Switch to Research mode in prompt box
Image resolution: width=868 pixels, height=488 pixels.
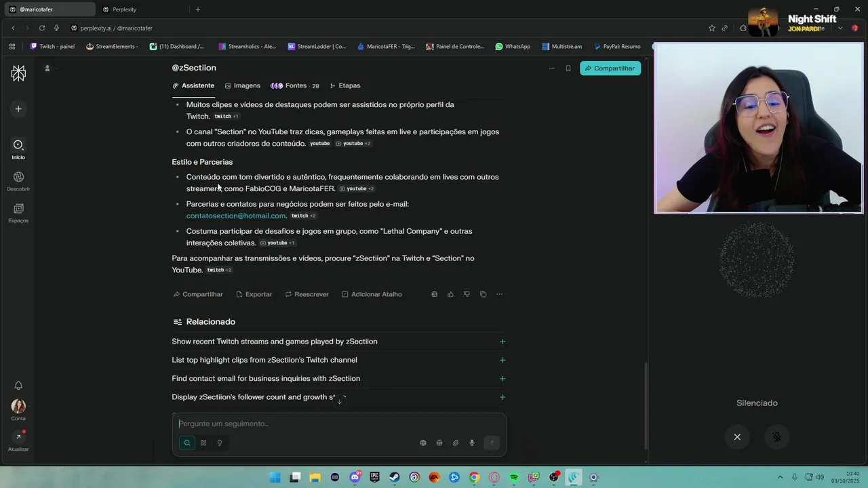(203, 443)
